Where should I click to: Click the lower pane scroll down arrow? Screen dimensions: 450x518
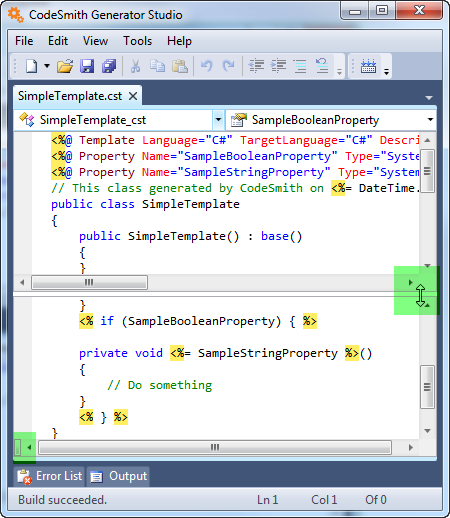click(x=427, y=431)
